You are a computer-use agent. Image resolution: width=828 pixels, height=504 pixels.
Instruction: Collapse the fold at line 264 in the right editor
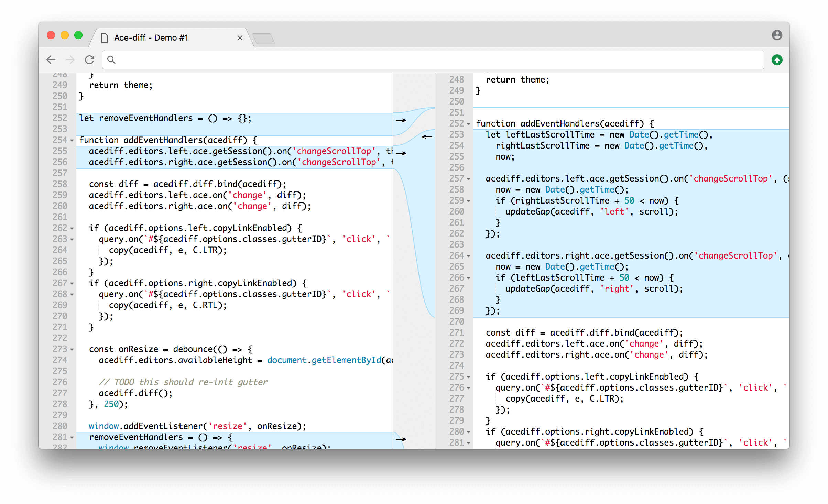click(469, 256)
